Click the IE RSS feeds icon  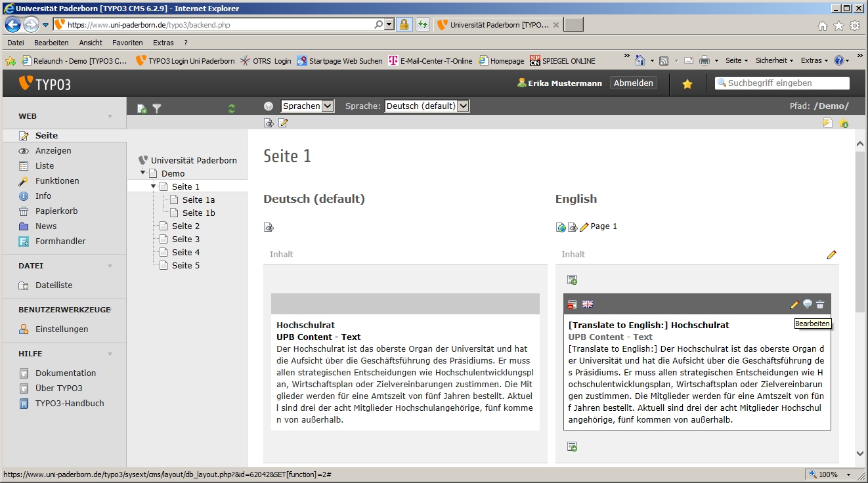pos(664,60)
